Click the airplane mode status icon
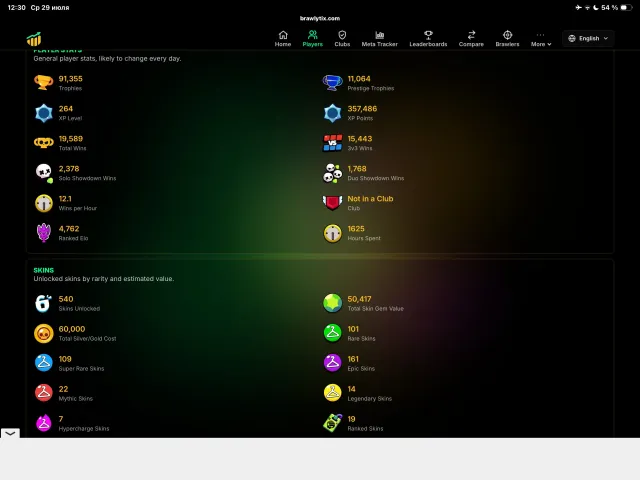This screenshot has width=640, height=480. 578,7
